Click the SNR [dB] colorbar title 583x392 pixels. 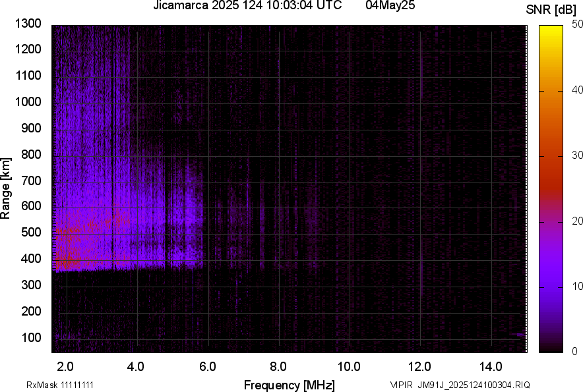click(551, 10)
